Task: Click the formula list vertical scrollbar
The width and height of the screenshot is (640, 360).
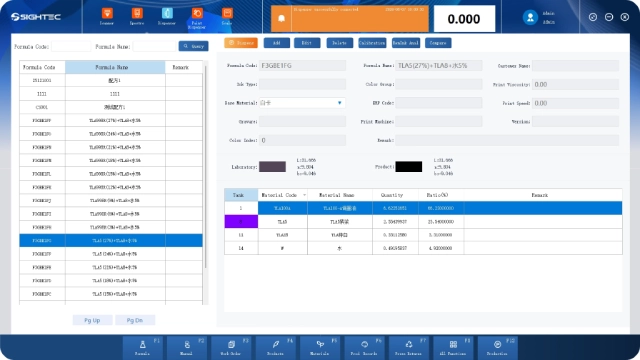Action: (x=206, y=167)
